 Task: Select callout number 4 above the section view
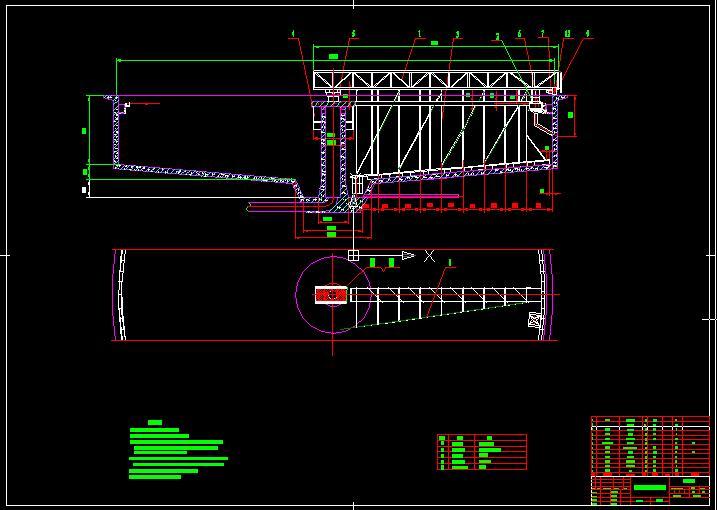pos(293,33)
